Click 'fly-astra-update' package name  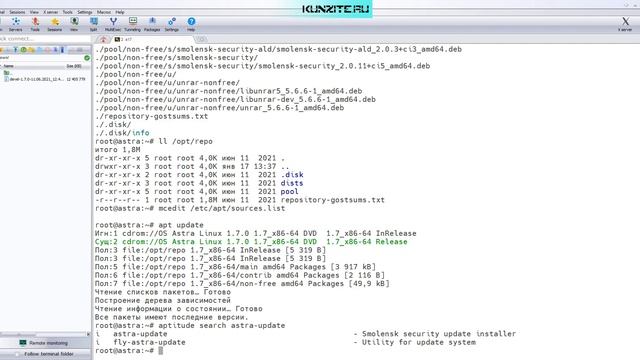tap(149, 342)
